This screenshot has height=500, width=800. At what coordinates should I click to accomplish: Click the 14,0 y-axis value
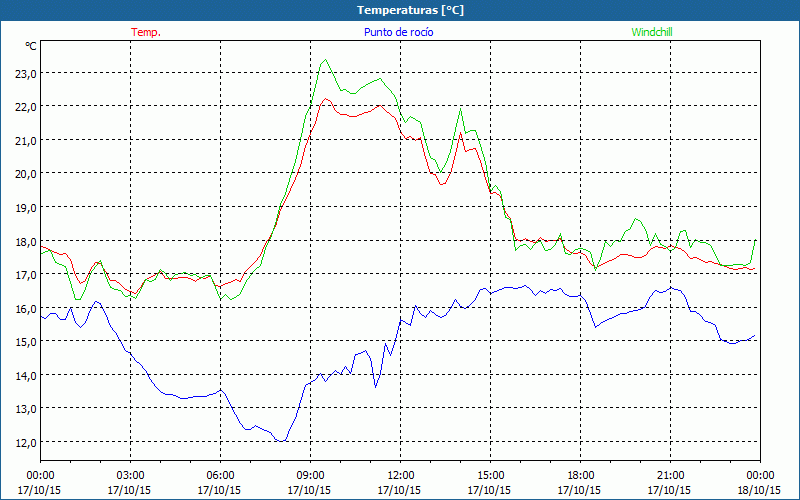[26, 376]
